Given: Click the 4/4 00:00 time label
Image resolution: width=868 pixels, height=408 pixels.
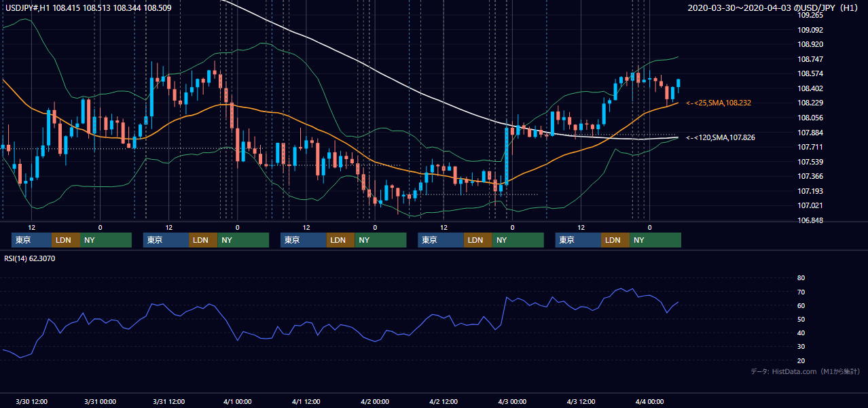Looking at the screenshot, I should tap(649, 401).
